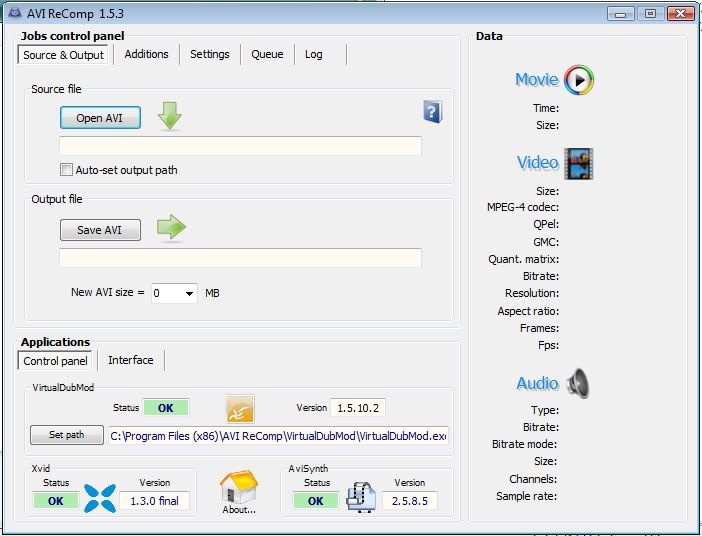Switch to the Additions tab
This screenshot has height=536, width=702.
[x=146, y=54]
